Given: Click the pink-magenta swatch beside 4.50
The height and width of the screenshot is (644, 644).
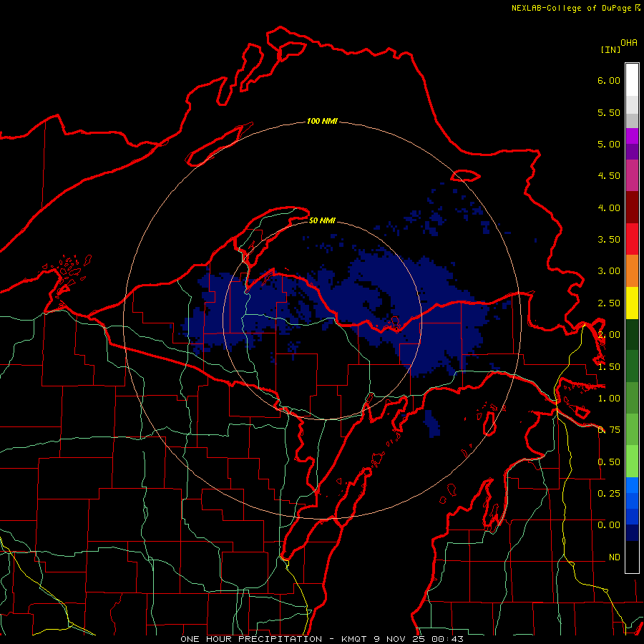Looking at the screenshot, I should tap(632, 175).
